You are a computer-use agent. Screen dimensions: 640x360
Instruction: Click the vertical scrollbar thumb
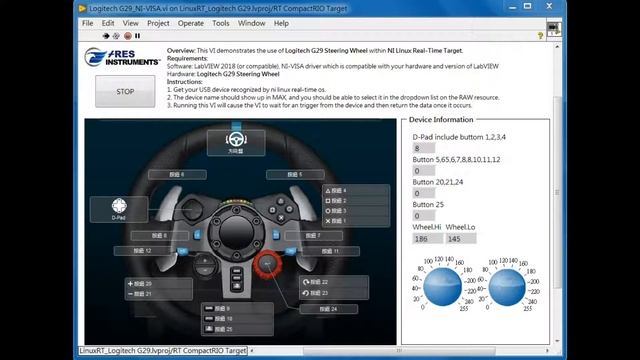557,192
